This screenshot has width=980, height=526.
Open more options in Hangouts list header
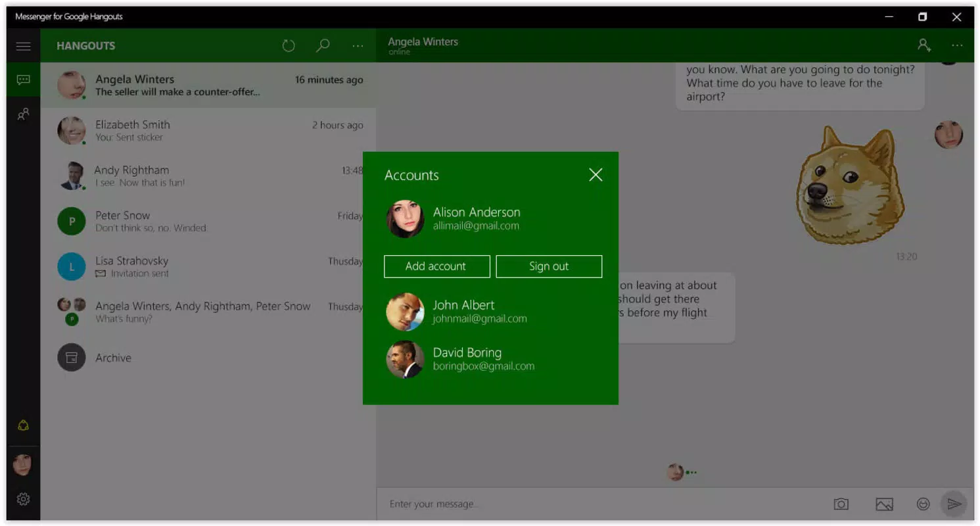[358, 46]
